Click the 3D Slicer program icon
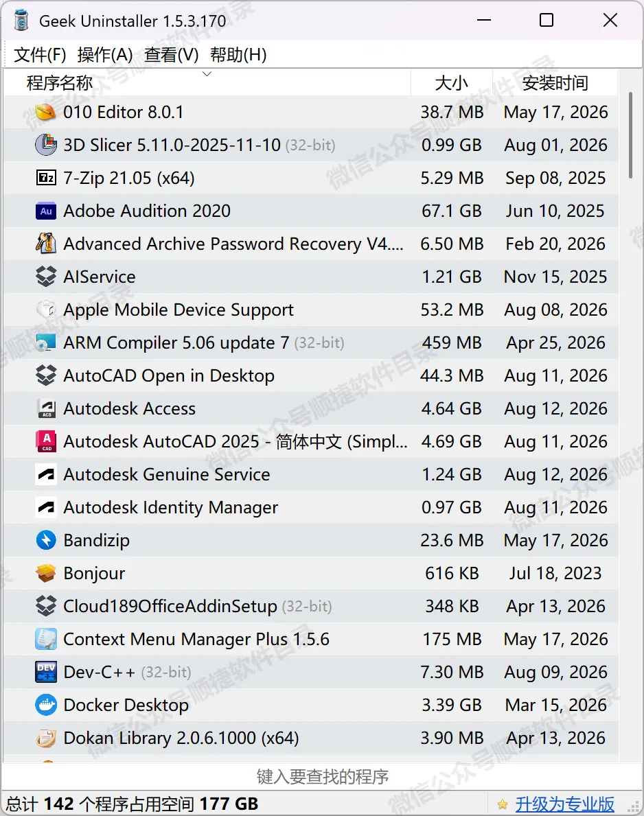Image resolution: width=644 pixels, height=816 pixels. 46,145
